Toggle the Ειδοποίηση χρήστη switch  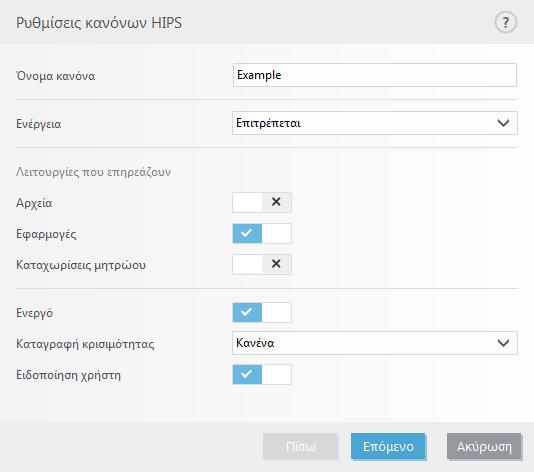262,374
